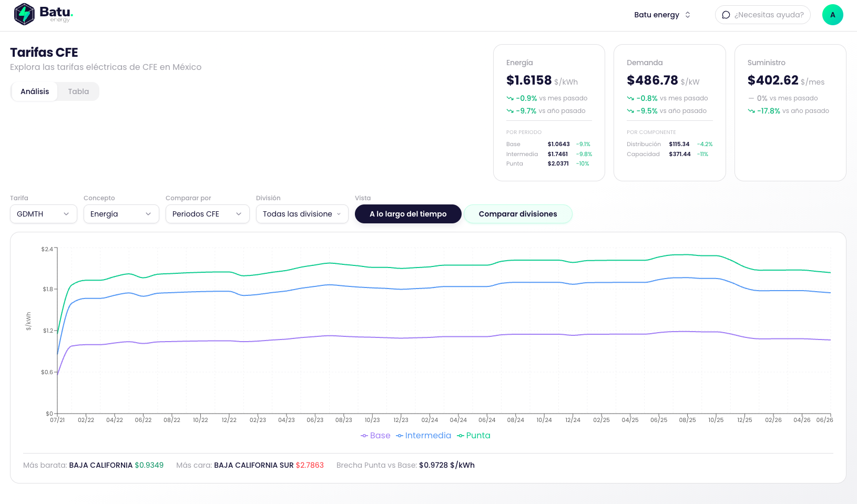Toggle the Intermedia series in chart legend

[x=423, y=436]
